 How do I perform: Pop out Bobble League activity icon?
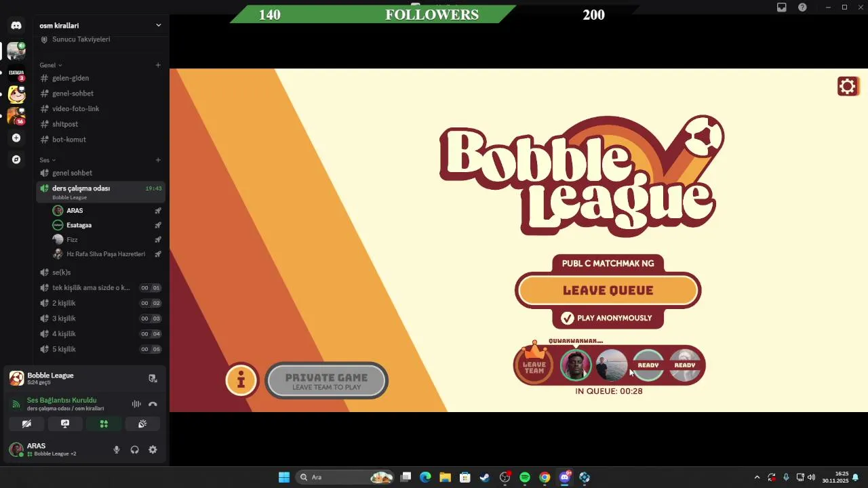click(153, 378)
